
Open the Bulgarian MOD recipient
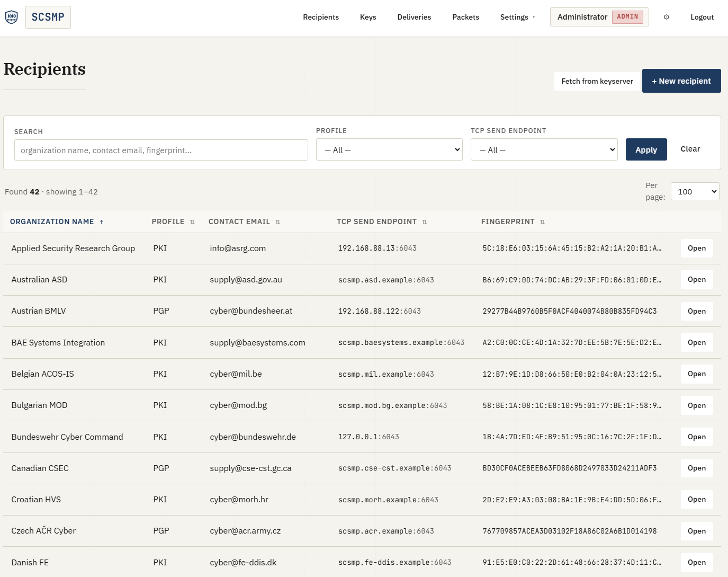tap(697, 405)
